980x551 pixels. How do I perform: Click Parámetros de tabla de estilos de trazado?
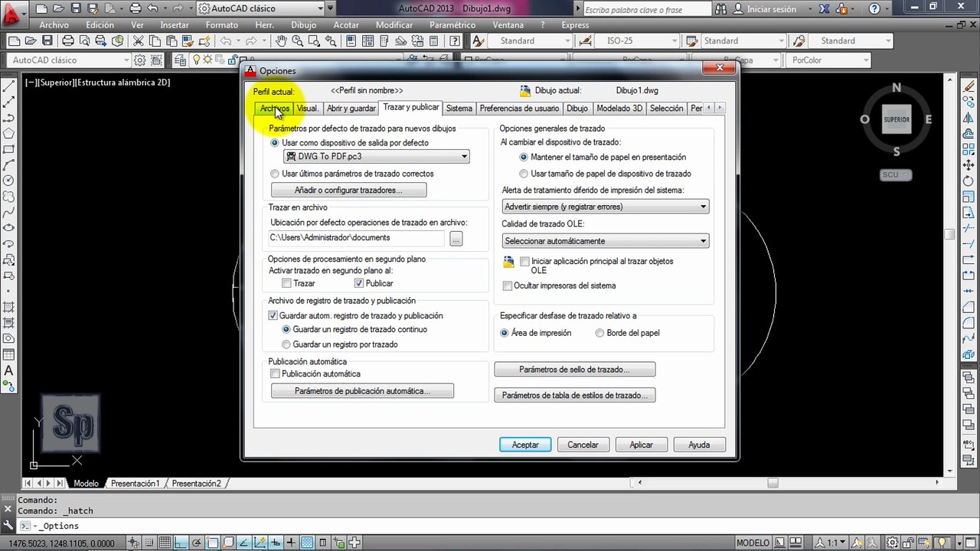pyautogui.click(x=574, y=396)
